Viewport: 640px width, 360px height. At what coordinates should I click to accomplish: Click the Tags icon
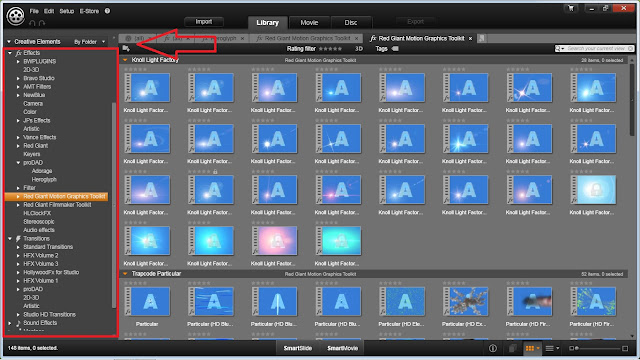[395, 49]
